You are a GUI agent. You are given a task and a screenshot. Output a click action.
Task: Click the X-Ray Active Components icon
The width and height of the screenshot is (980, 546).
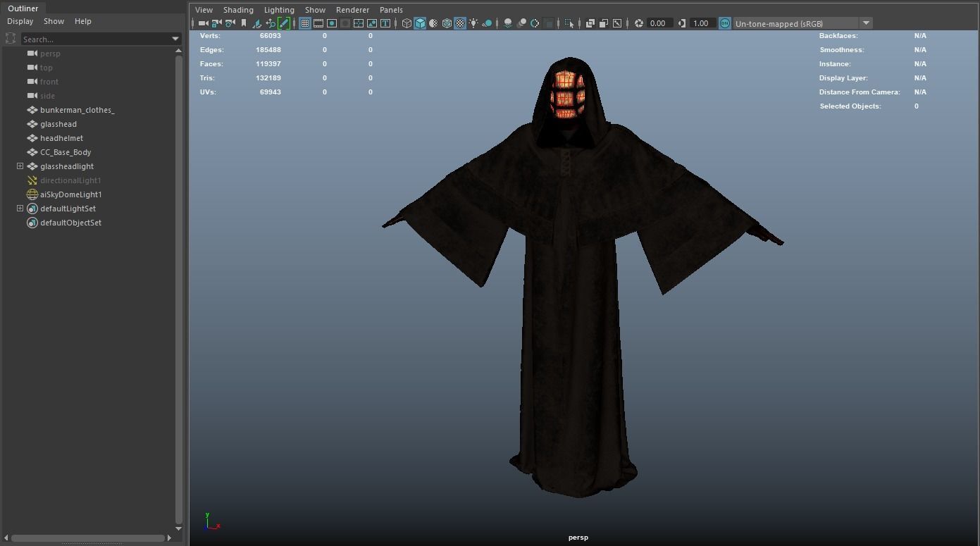(x=604, y=23)
